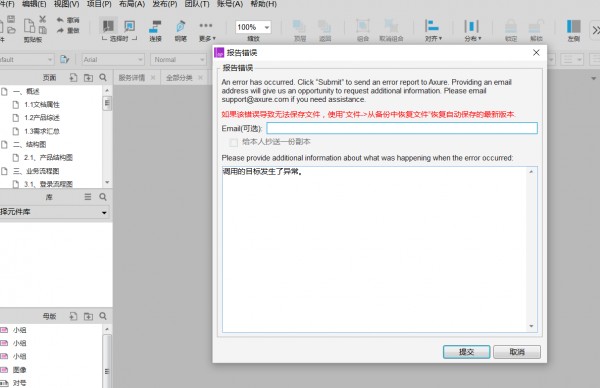Click the 取消 cancel button
This screenshot has width=600, height=388.
[x=517, y=352]
